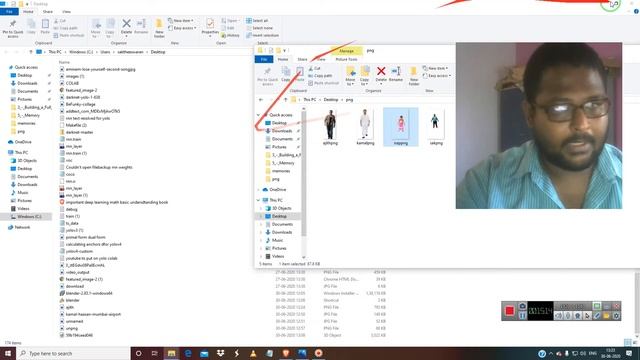Screen dimensions: 640x360
Task: Collapse This PC in png window tree
Action: point(258,200)
